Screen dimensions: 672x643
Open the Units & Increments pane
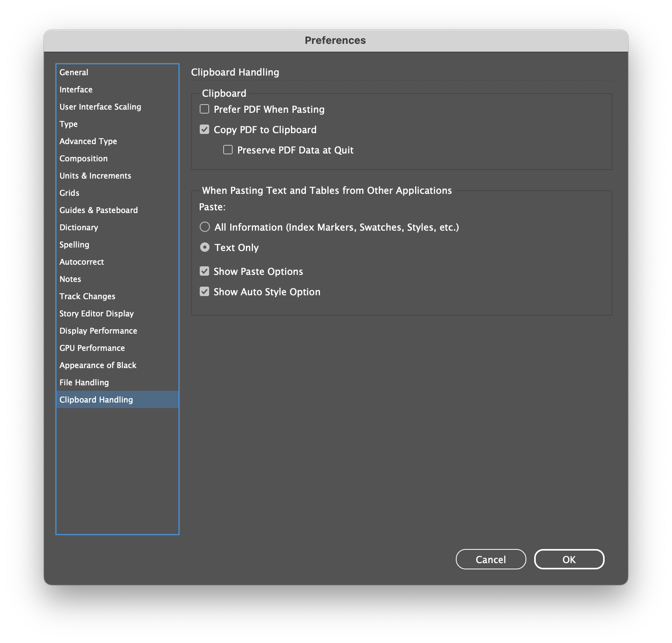[x=95, y=175]
